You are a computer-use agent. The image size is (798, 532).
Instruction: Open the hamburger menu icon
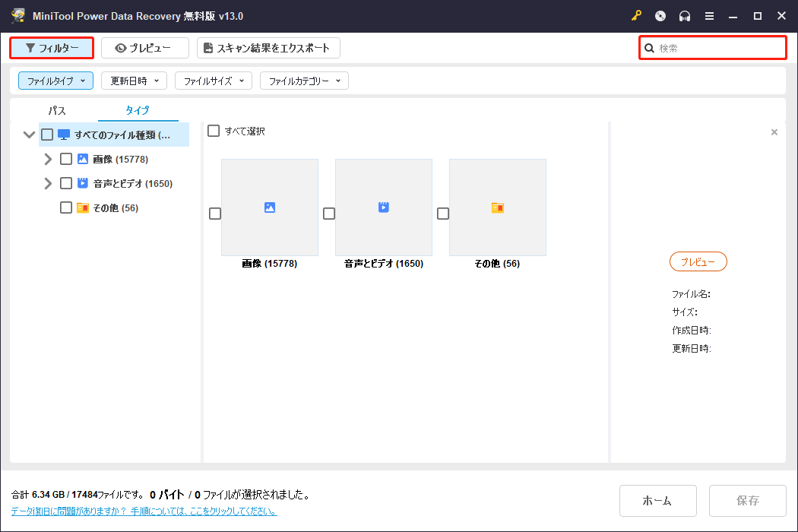pyautogui.click(x=709, y=16)
